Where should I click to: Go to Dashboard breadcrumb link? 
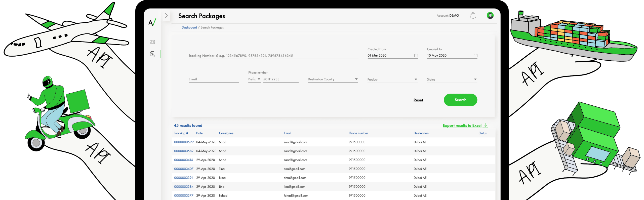tap(189, 27)
